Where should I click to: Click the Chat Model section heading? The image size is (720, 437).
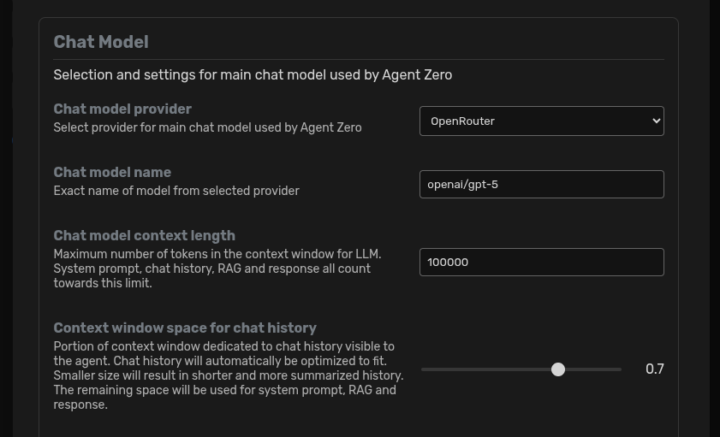click(x=100, y=42)
